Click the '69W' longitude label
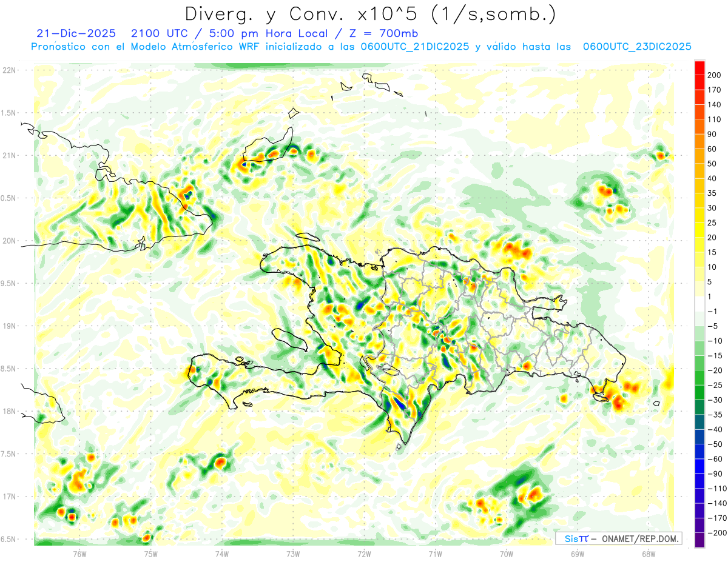728x562 pixels. (x=577, y=553)
